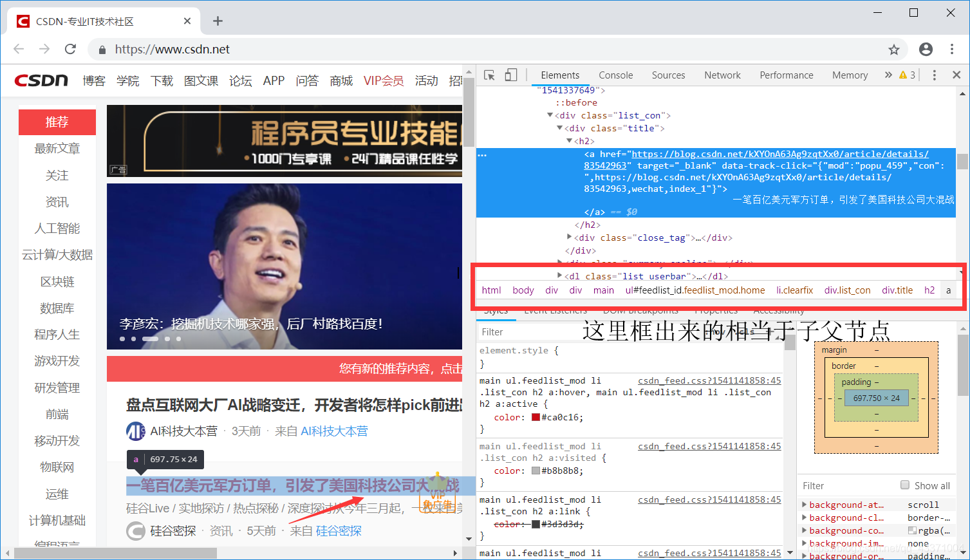Screen dimensions: 970x560
Task: Select body in the DOM breadcrumb
Action: point(523,290)
